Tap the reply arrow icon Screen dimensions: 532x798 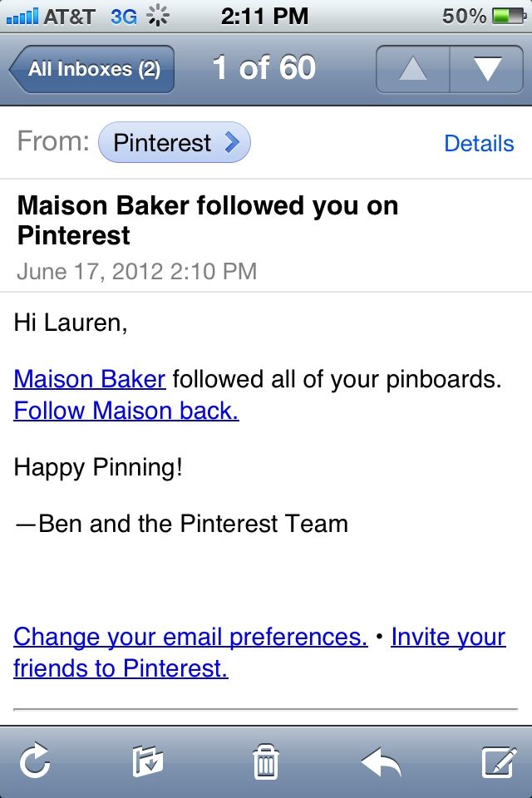click(382, 762)
